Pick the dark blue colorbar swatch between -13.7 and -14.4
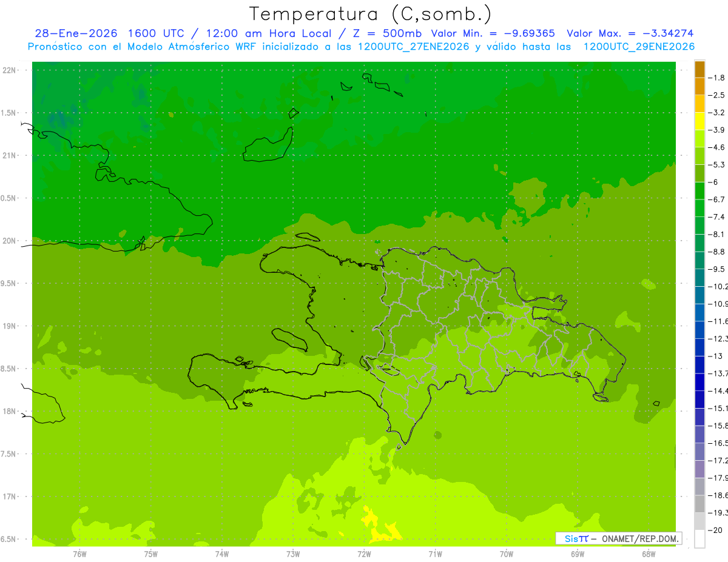This screenshot has width=728, height=562. [699, 382]
